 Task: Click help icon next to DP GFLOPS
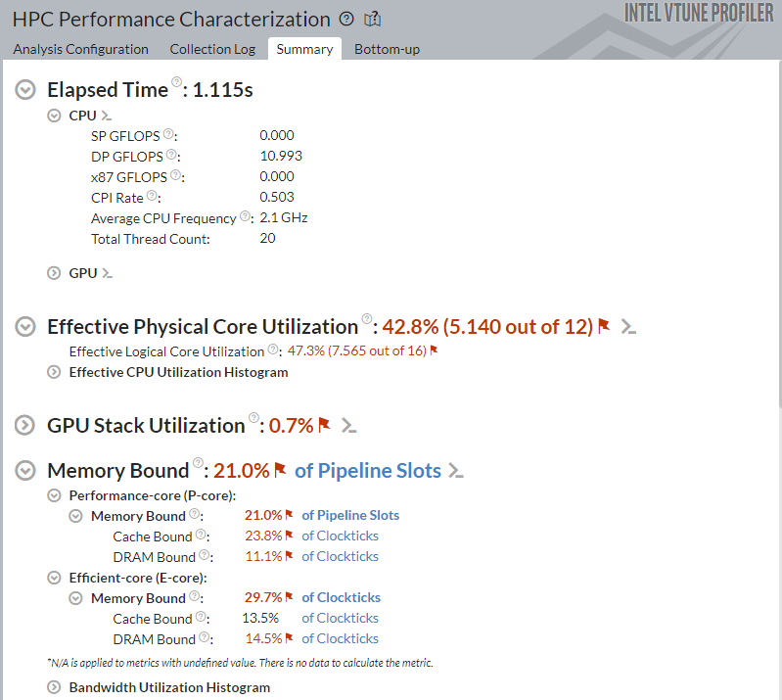point(171,155)
